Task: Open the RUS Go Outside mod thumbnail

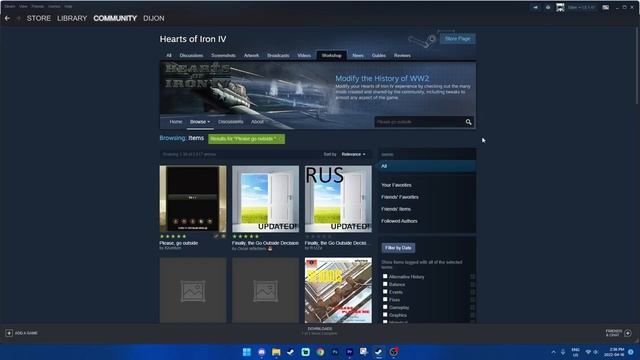Action: click(338, 199)
